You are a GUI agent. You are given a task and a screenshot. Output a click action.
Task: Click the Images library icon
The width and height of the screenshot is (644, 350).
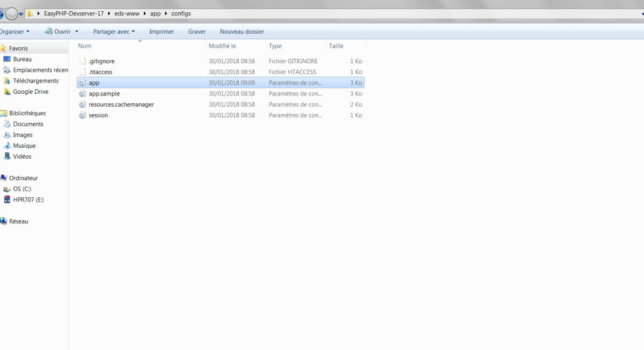(7, 135)
